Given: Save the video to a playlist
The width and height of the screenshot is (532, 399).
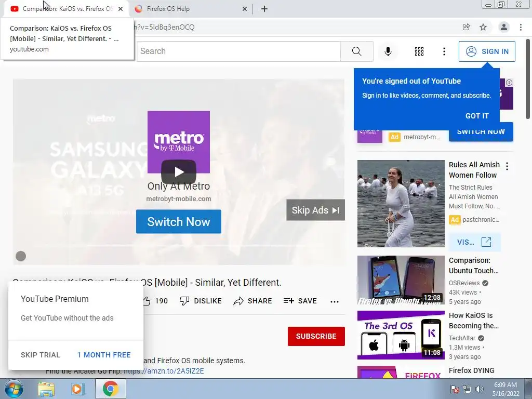Looking at the screenshot, I should point(300,301).
